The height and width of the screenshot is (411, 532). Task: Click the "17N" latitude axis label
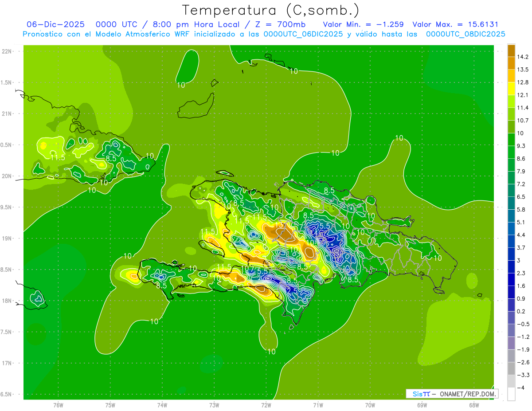(7, 363)
